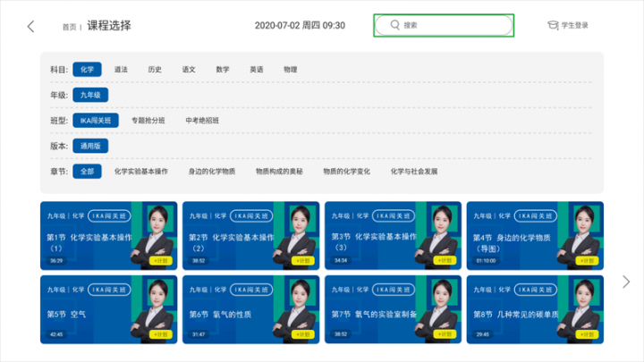The image size is (644, 362).
Task: Add lesson 第1节 to plan with +计划
Action: coord(161,261)
